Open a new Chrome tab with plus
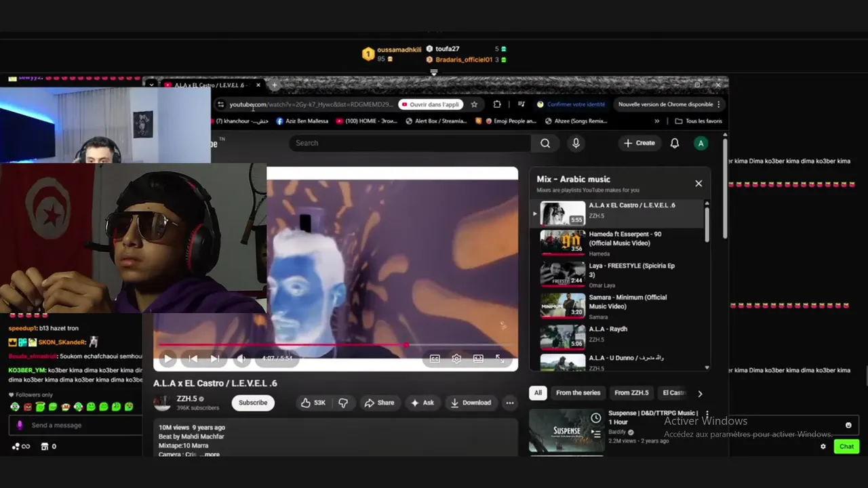This screenshot has height=488, width=868. pos(274,85)
